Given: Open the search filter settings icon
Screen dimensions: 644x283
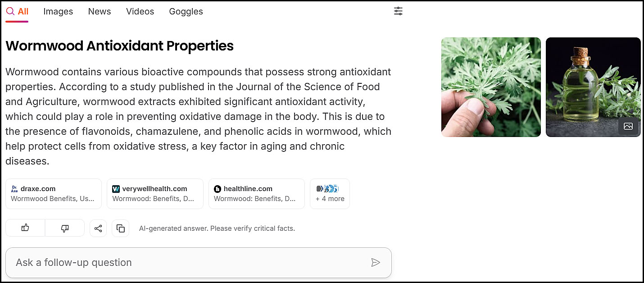Looking at the screenshot, I should 398,11.
